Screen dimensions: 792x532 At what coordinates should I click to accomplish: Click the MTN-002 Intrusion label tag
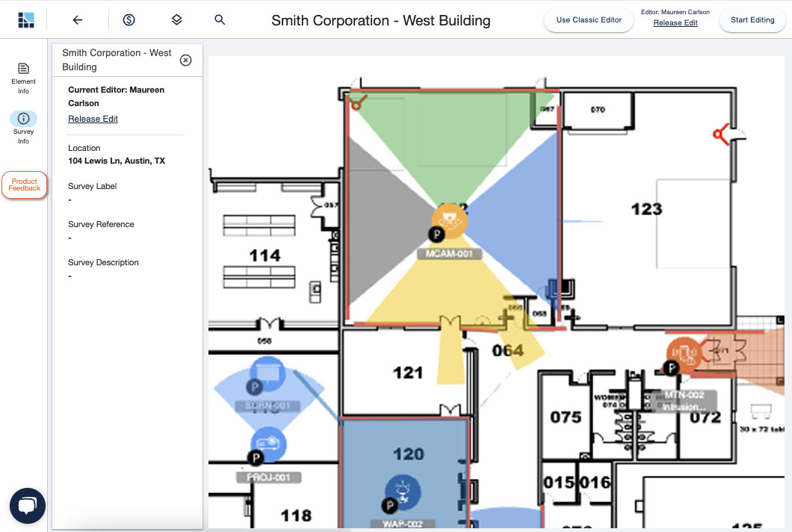(684, 400)
